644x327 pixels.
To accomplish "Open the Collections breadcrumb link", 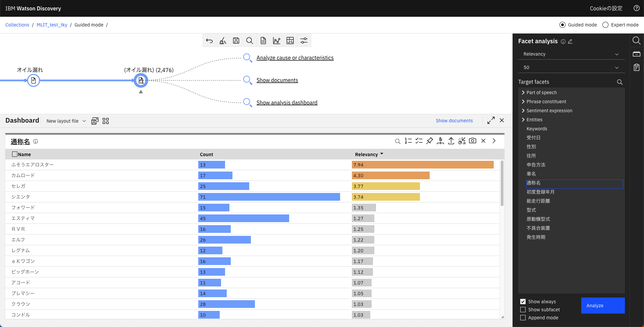I will pyautogui.click(x=17, y=25).
